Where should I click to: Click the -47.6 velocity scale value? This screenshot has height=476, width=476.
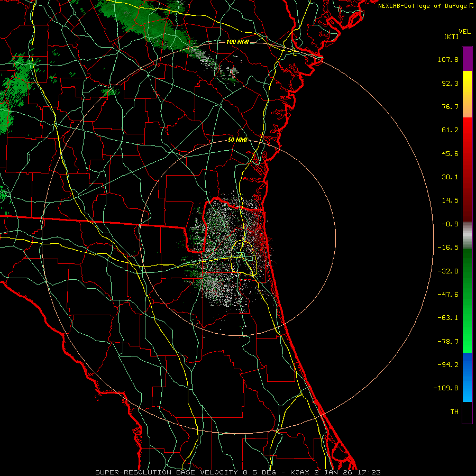point(448,295)
